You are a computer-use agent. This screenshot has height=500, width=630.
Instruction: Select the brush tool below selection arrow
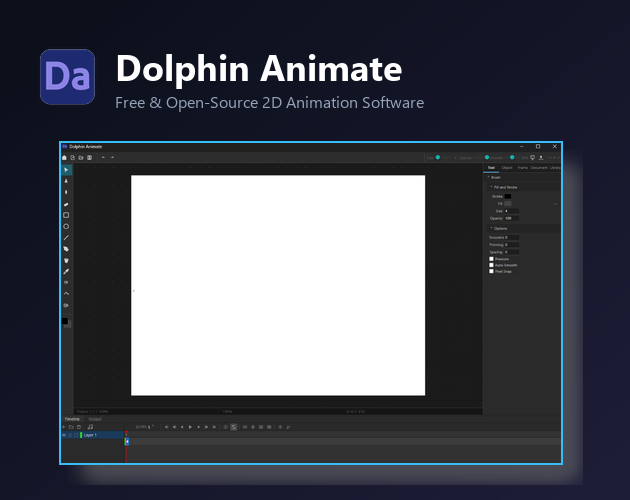(66, 181)
